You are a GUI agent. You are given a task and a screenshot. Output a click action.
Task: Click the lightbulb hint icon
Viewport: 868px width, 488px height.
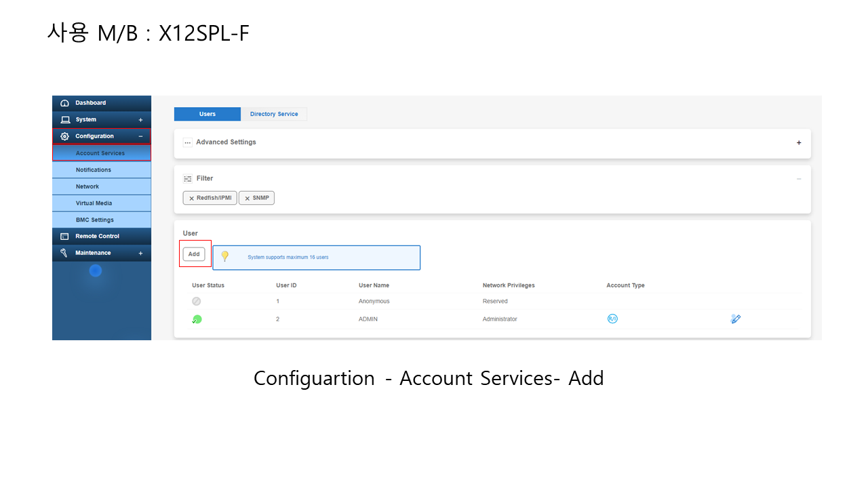coord(225,257)
